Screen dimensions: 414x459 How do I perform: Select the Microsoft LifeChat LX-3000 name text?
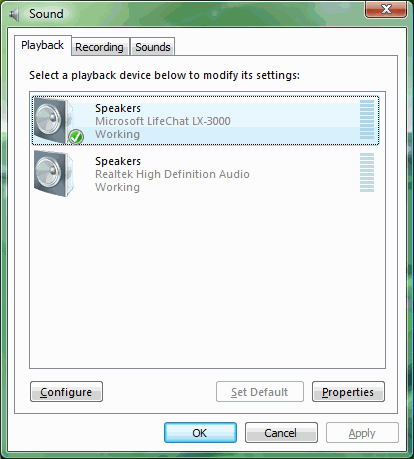pyautogui.click(x=163, y=121)
